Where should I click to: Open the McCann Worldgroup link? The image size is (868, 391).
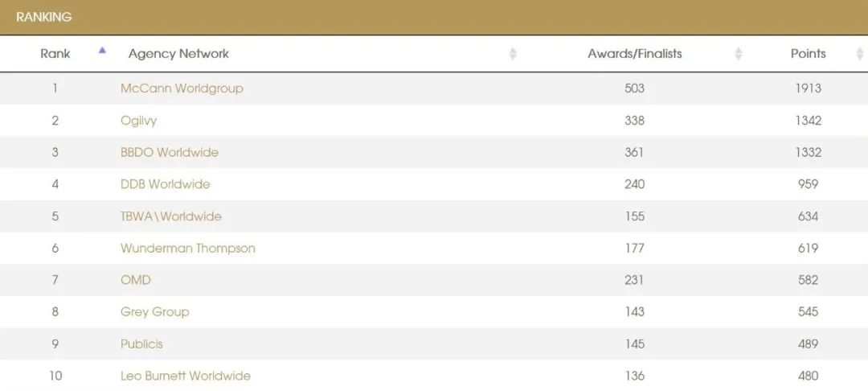pos(182,88)
